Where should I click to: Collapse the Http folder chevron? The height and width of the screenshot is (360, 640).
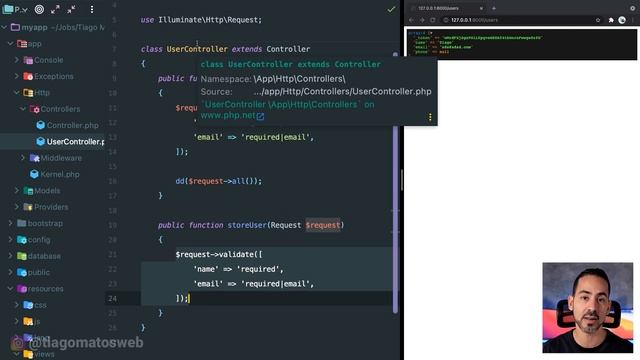pos(17,93)
